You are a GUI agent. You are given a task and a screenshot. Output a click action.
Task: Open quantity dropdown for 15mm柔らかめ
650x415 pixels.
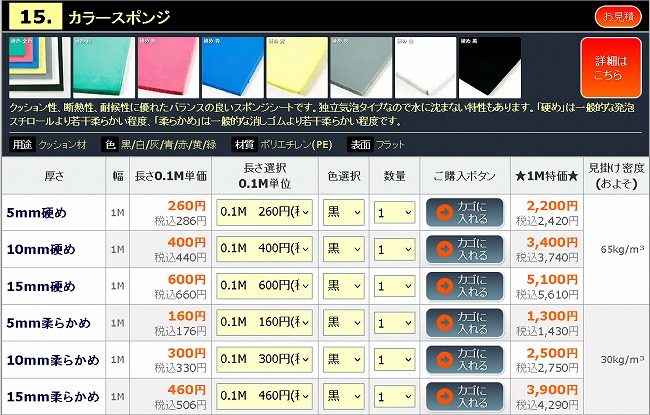[394, 397]
